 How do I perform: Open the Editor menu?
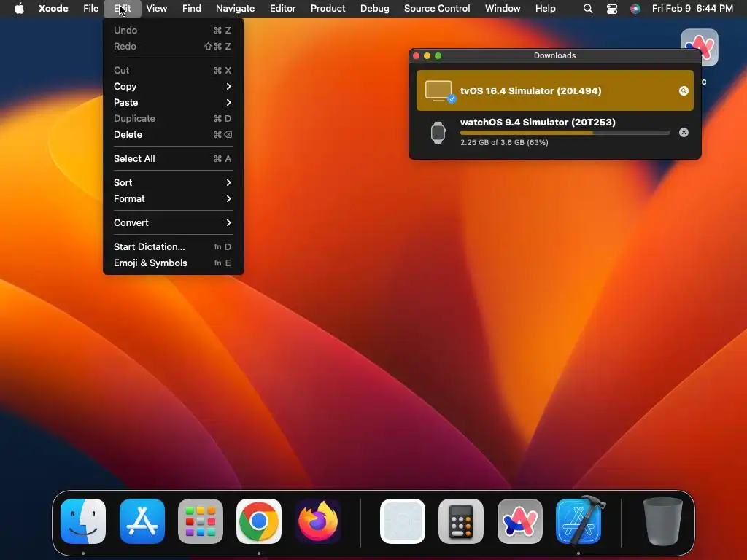pos(282,8)
